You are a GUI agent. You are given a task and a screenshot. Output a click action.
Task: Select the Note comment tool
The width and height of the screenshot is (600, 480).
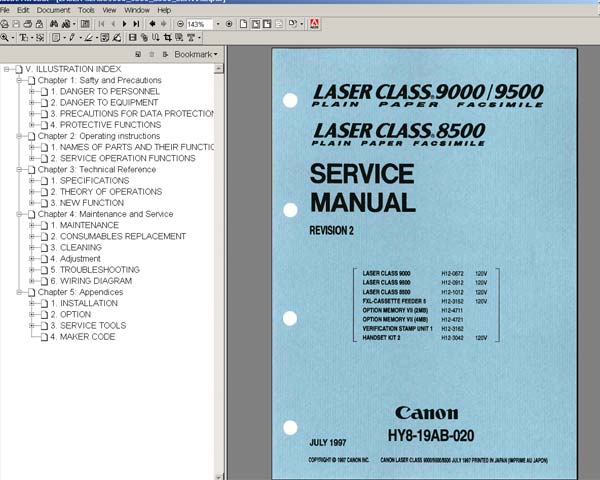pos(56,38)
